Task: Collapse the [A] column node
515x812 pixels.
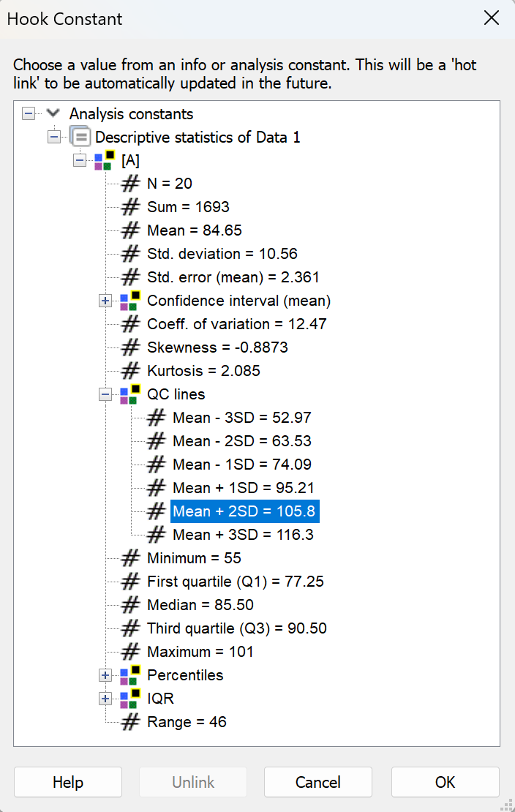Action: [x=80, y=160]
